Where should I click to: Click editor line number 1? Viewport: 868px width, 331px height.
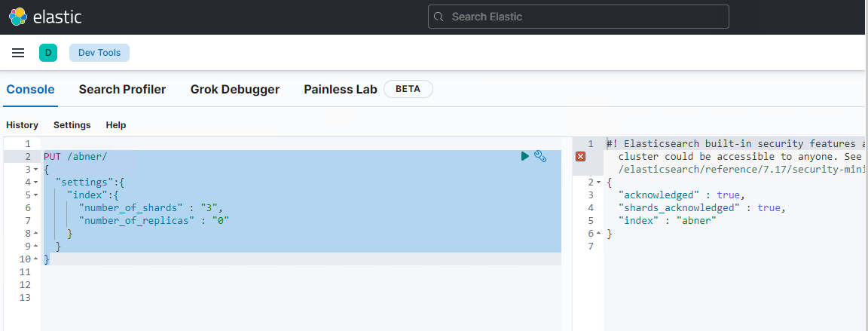(x=28, y=144)
